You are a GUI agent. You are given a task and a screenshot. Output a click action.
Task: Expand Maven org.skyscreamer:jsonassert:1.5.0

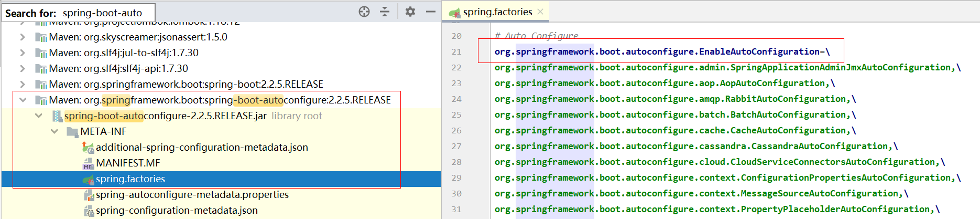click(x=22, y=37)
